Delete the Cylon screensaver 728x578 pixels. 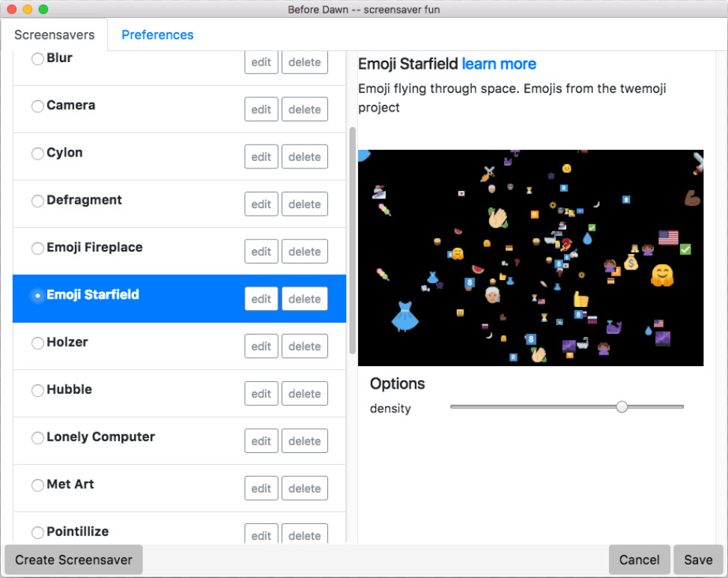(x=305, y=156)
